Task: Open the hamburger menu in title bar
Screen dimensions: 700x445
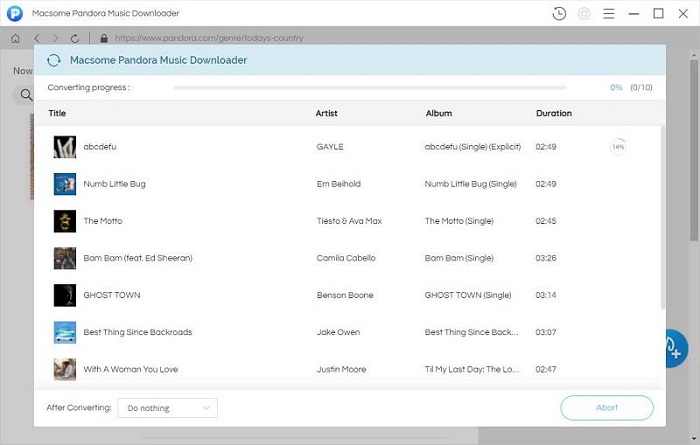Action: [608, 13]
